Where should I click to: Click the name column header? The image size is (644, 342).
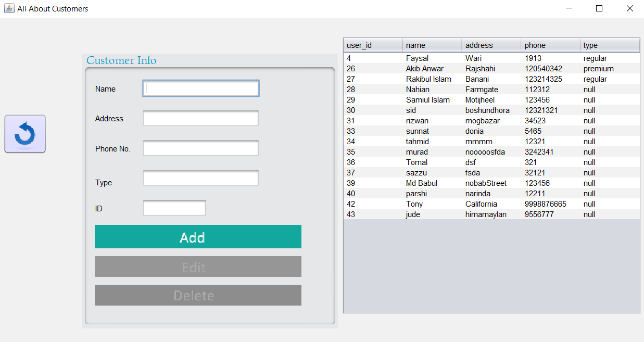432,45
